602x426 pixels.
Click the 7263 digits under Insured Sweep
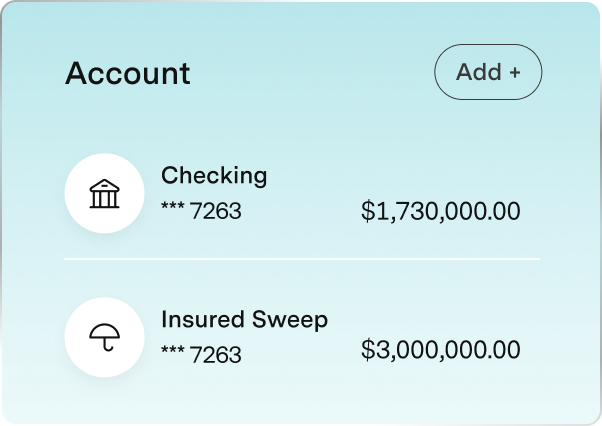(216, 354)
